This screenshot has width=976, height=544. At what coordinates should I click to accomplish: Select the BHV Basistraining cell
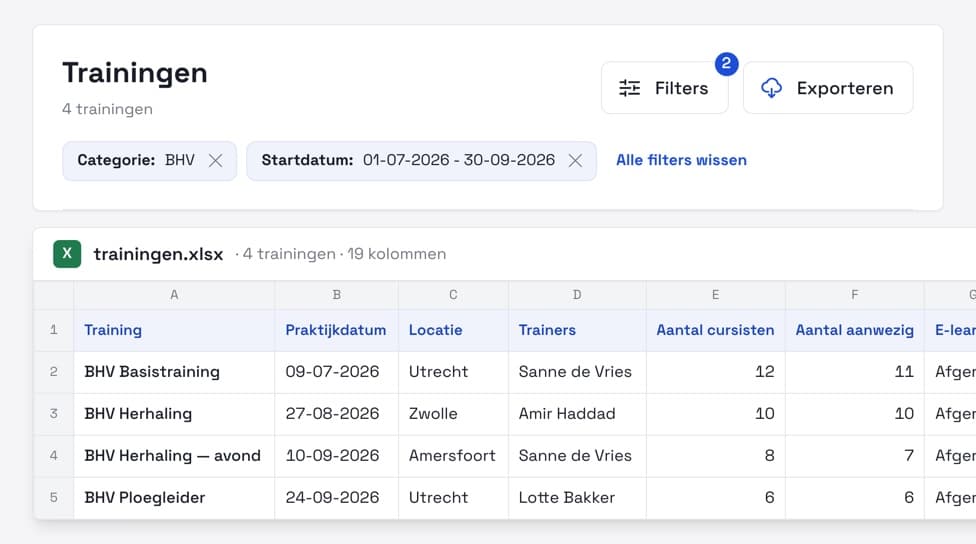tap(174, 372)
